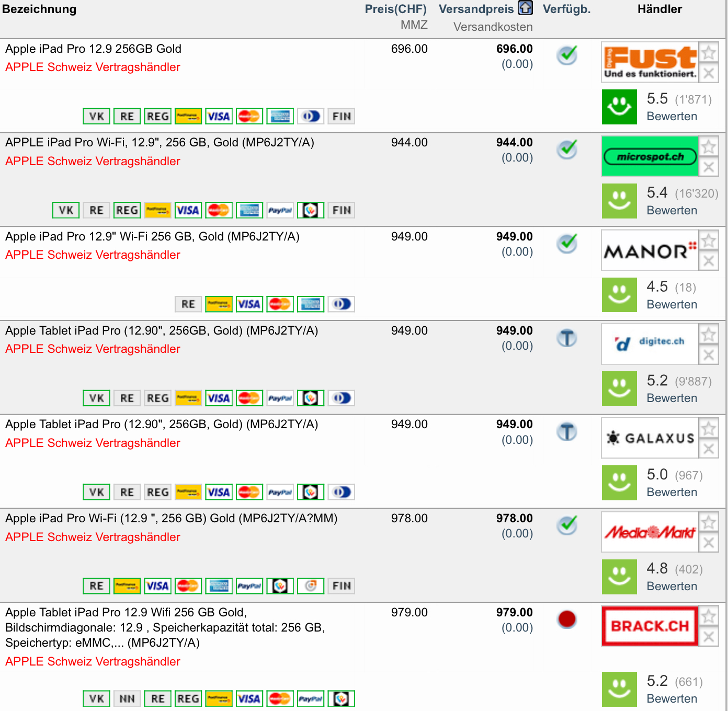Screen dimensions: 728x711
Task: Click the availability checkmark for the Manor offer
Action: click(567, 243)
